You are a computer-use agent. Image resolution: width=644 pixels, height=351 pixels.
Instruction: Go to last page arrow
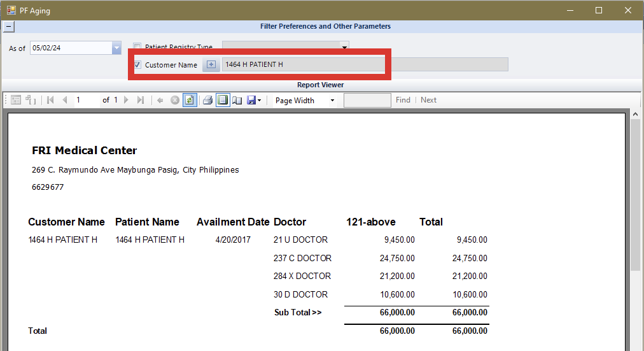141,100
